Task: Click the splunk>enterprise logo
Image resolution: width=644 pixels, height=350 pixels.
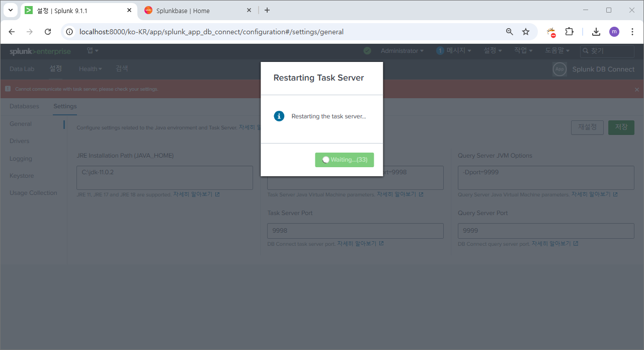Action: click(x=40, y=51)
